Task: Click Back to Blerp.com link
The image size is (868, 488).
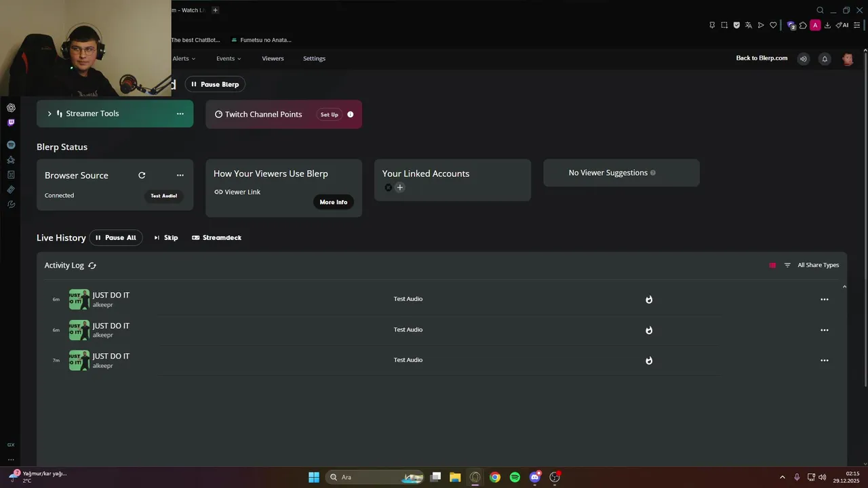Action: [x=762, y=58]
